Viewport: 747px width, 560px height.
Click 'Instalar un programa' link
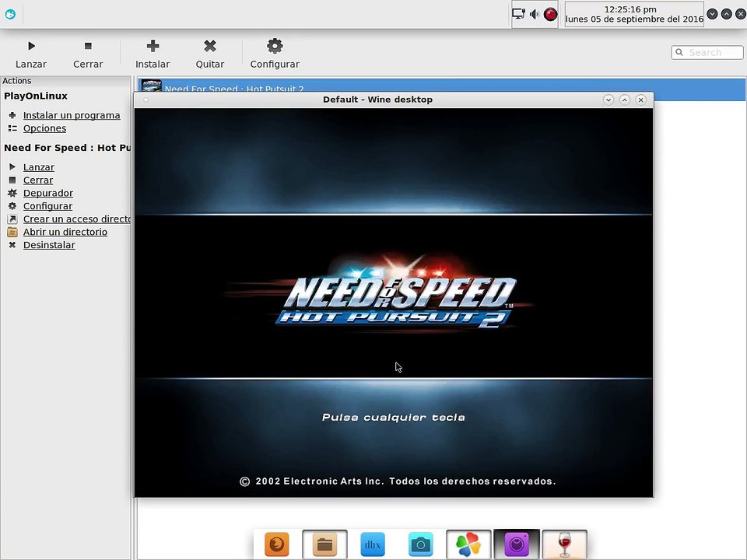pos(72,115)
